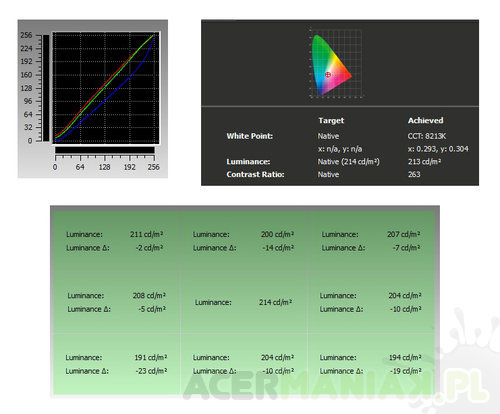Image resolution: width=500 pixels, height=414 pixels.
Task: Click the White Point label
Action: (250, 136)
